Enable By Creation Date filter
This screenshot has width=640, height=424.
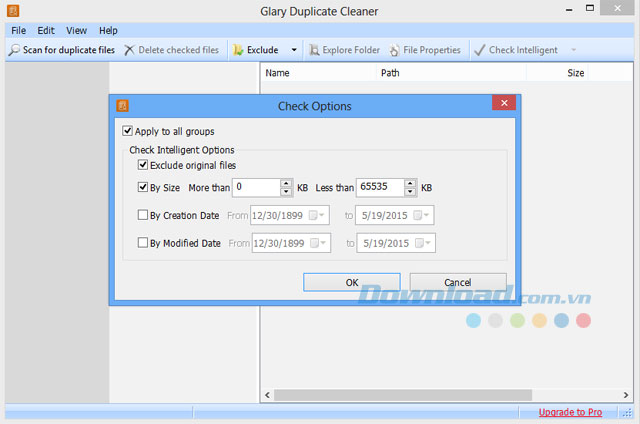(142, 215)
